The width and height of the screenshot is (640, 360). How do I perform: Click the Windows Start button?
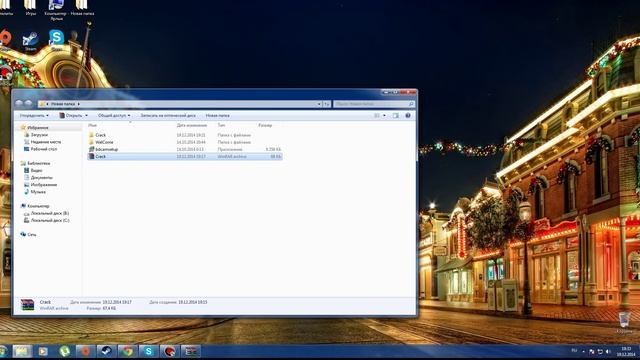[x=2, y=351]
